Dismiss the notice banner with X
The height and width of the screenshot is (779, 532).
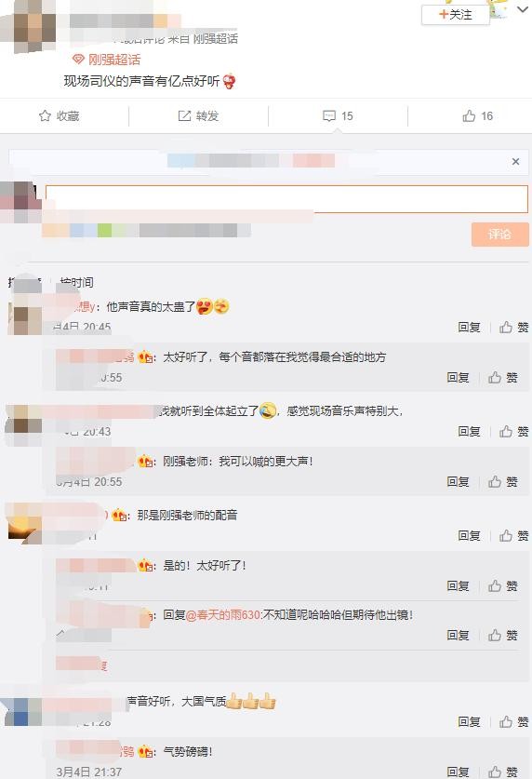click(x=515, y=161)
